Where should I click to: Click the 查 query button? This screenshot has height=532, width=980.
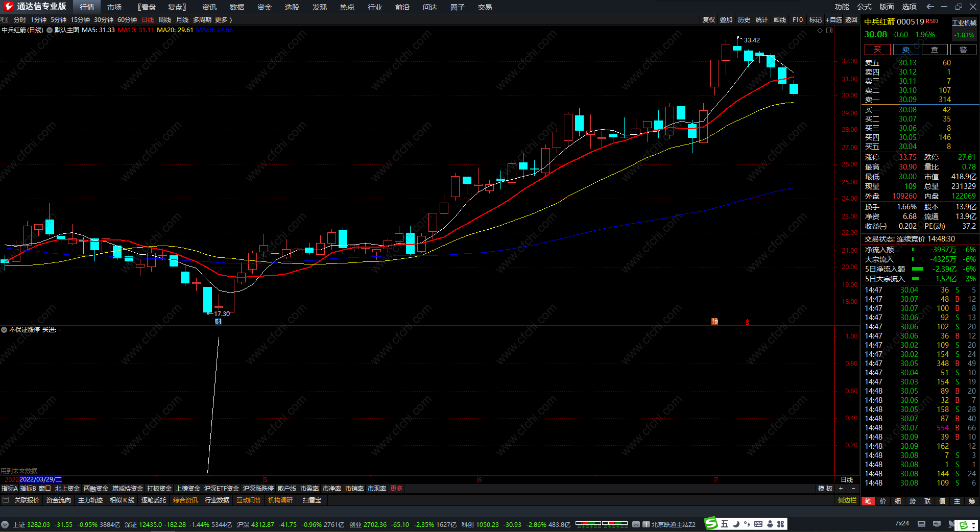tap(935, 50)
